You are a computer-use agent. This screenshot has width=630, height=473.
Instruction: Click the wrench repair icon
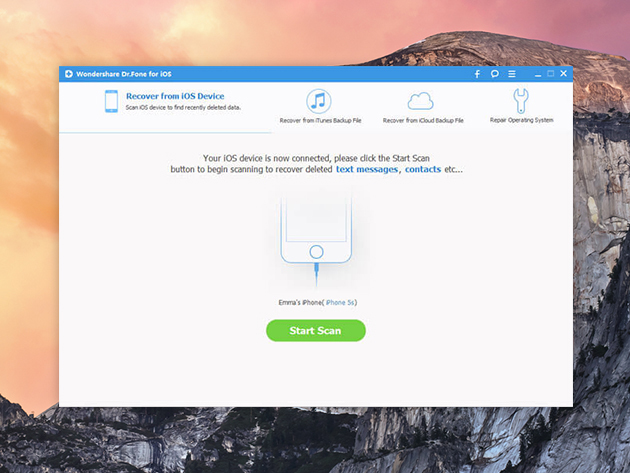tap(521, 100)
